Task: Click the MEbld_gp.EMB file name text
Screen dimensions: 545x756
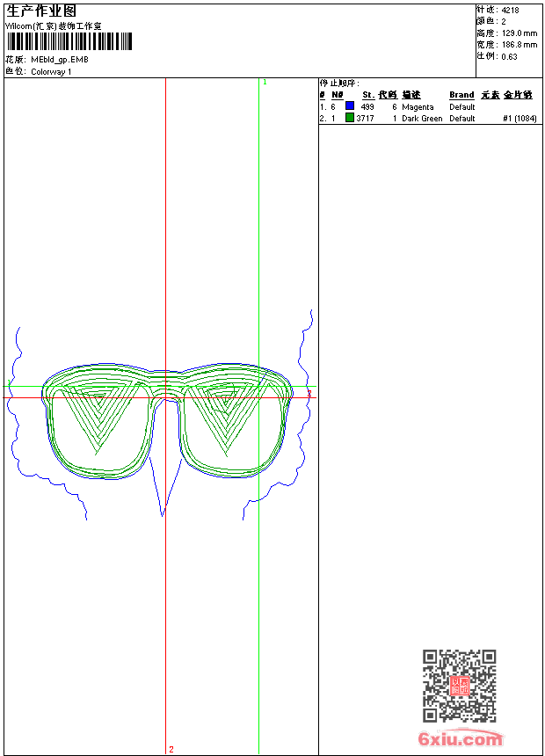Action: tap(60, 60)
